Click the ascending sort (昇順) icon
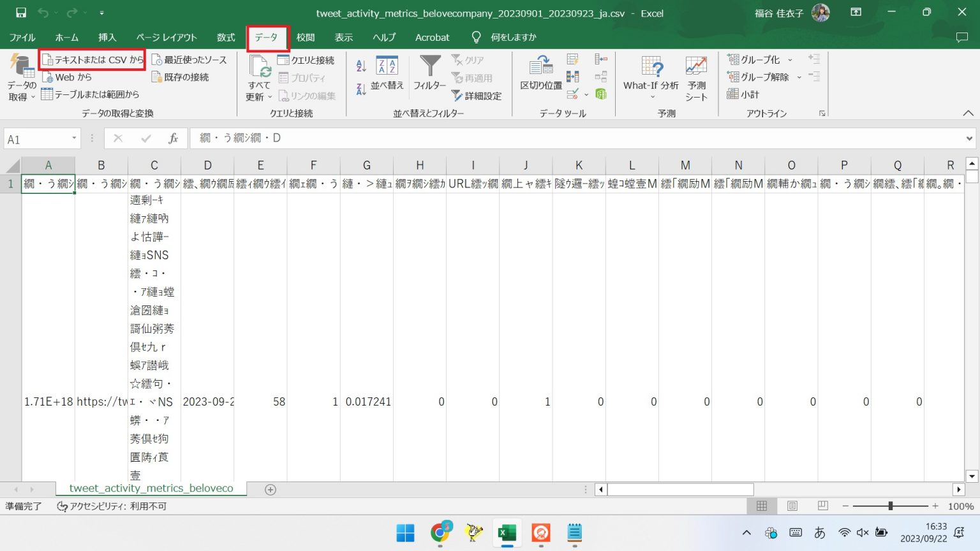Image resolution: width=980 pixels, height=551 pixels. [x=360, y=66]
